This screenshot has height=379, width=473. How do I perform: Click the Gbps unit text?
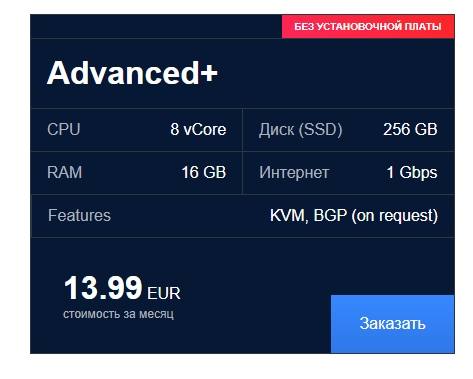coord(418,173)
